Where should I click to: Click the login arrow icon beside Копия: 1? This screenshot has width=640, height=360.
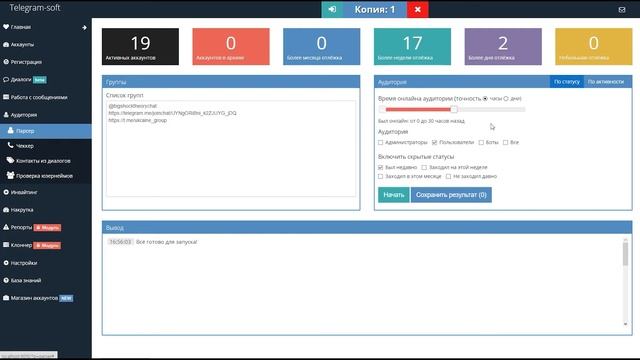pos(332,9)
